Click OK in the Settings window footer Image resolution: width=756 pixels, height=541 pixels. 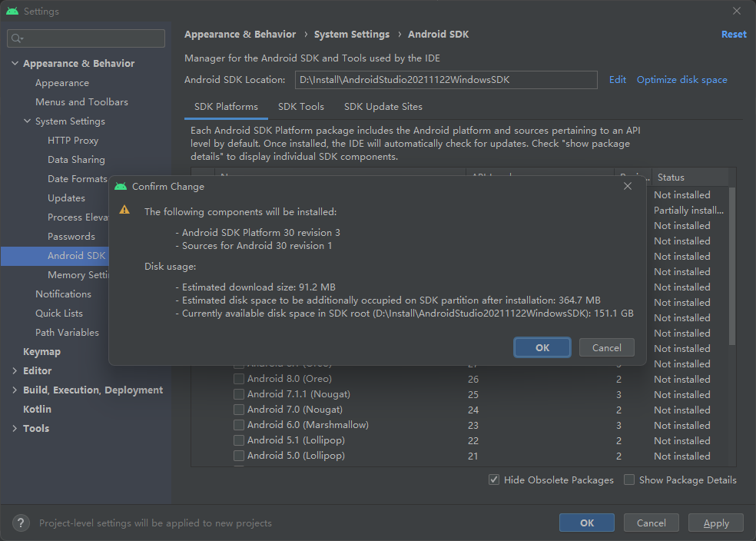click(587, 523)
